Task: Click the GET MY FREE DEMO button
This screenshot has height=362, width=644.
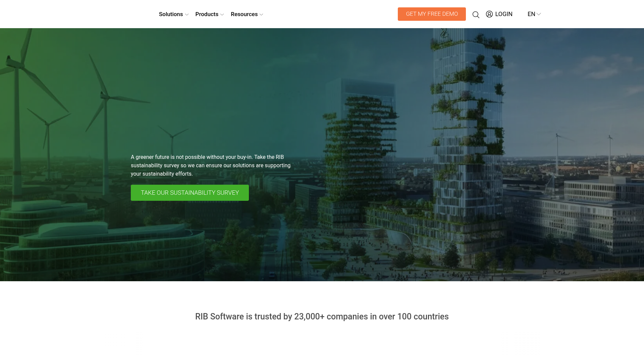Action: pyautogui.click(x=432, y=14)
